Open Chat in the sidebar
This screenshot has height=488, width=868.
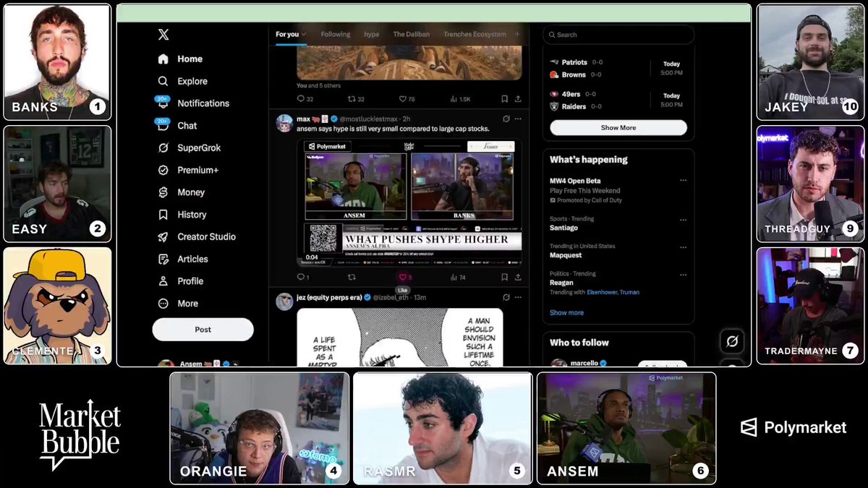pyautogui.click(x=177, y=126)
